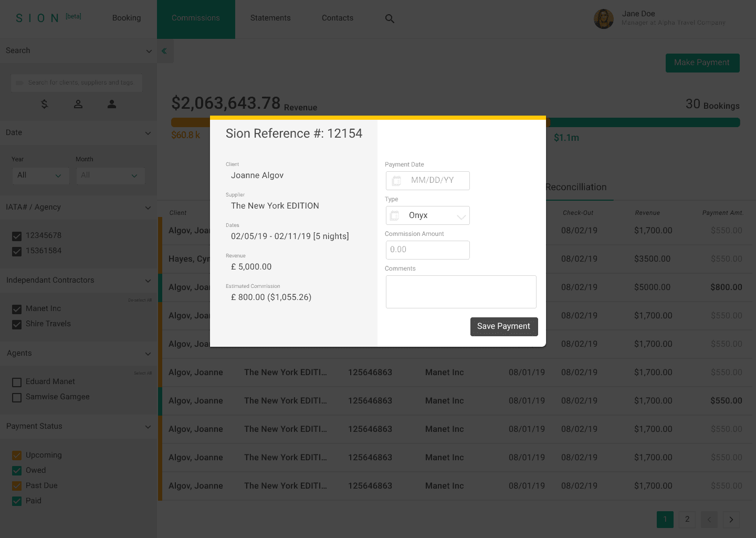This screenshot has height=538, width=756.
Task: Collapse the Independant Contractors section
Action: pos(148,281)
